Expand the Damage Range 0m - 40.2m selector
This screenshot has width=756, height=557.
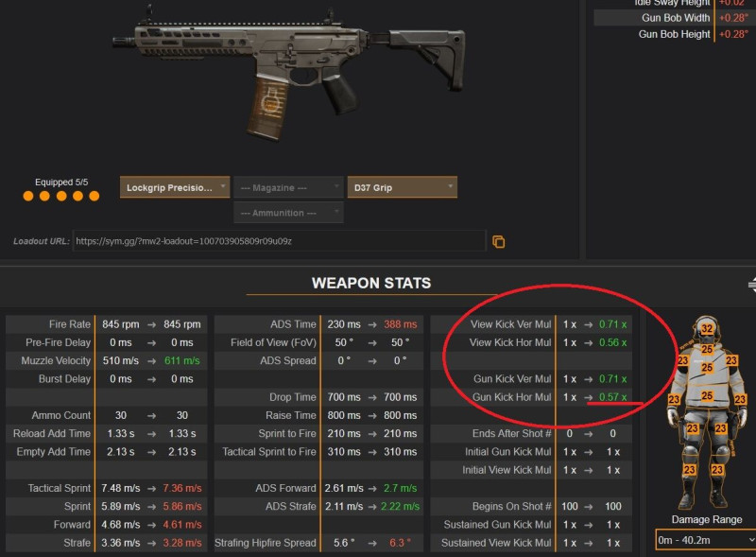tap(706, 540)
